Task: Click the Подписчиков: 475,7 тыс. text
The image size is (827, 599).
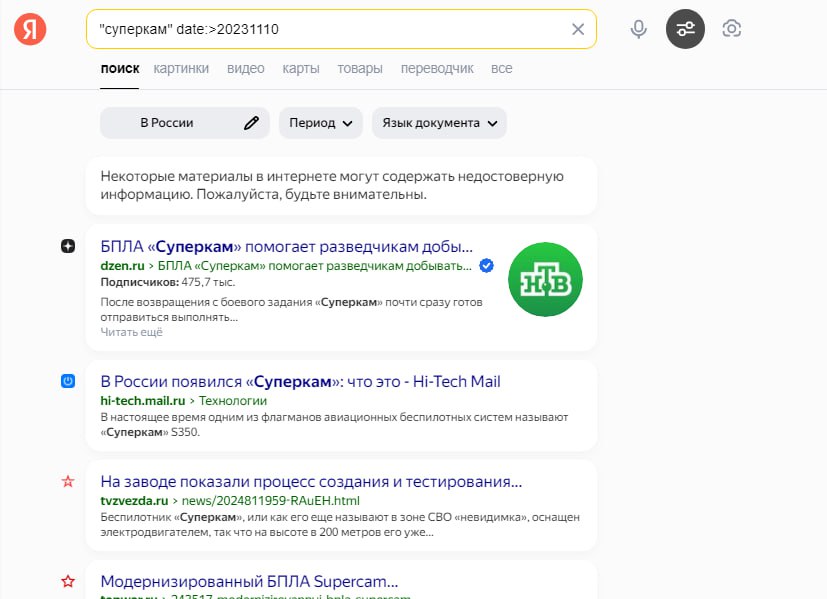Action: (168, 282)
